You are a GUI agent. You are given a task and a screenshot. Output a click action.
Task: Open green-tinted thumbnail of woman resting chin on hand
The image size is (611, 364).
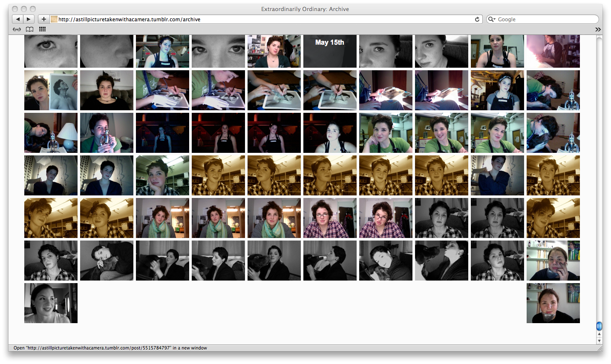[162, 175]
